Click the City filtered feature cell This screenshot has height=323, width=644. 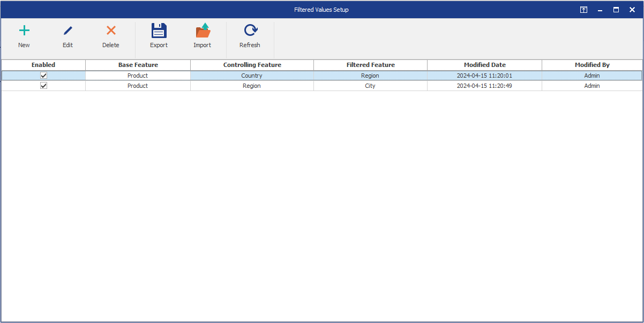point(370,86)
